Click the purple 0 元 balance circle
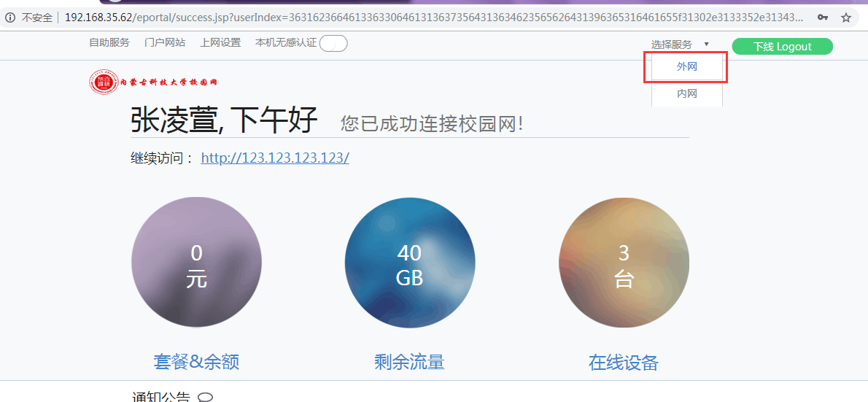The height and width of the screenshot is (402, 868). coord(196,263)
